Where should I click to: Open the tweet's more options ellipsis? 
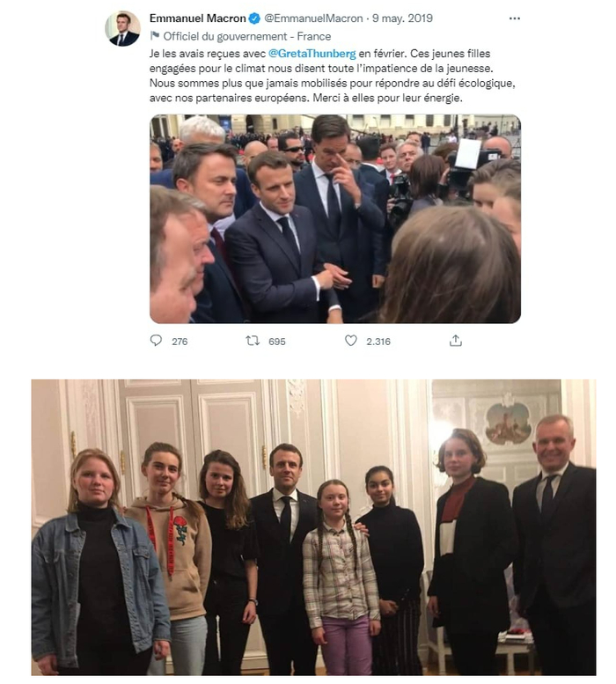pos(515,18)
